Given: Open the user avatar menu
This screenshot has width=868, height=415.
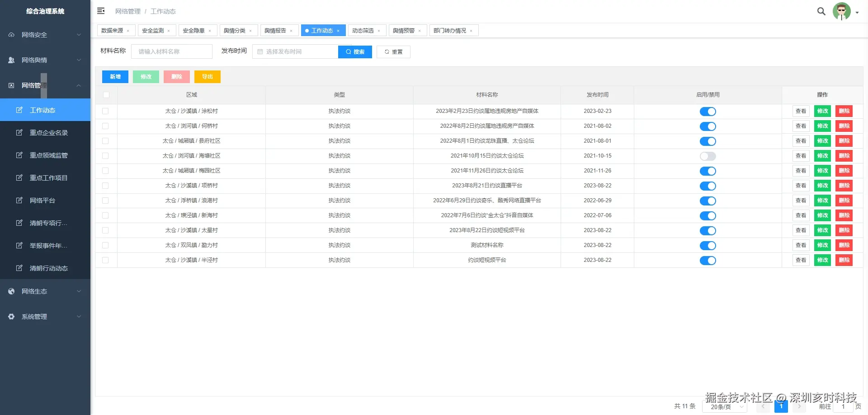Looking at the screenshot, I should (x=841, y=11).
